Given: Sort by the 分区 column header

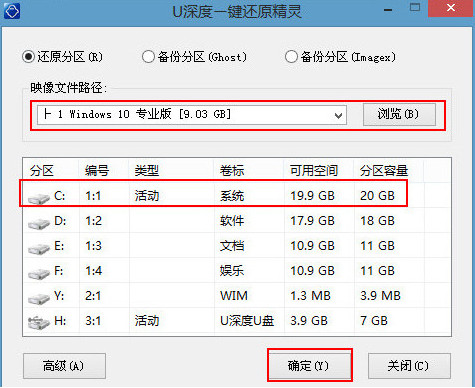Looking at the screenshot, I should coord(42,171).
